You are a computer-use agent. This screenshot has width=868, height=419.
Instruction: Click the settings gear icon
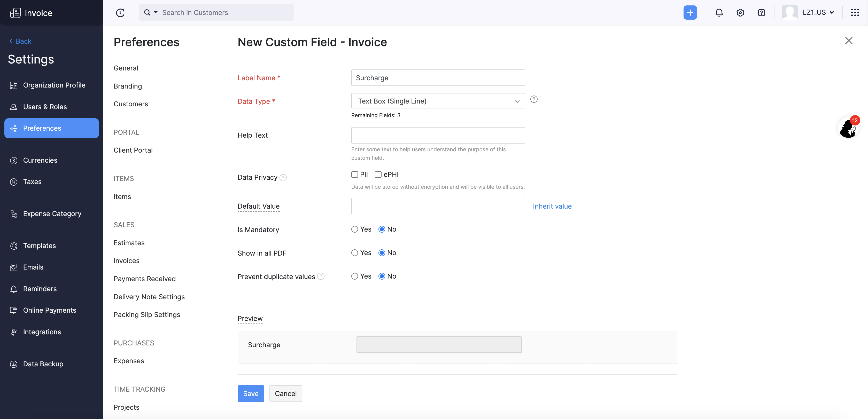coord(740,13)
